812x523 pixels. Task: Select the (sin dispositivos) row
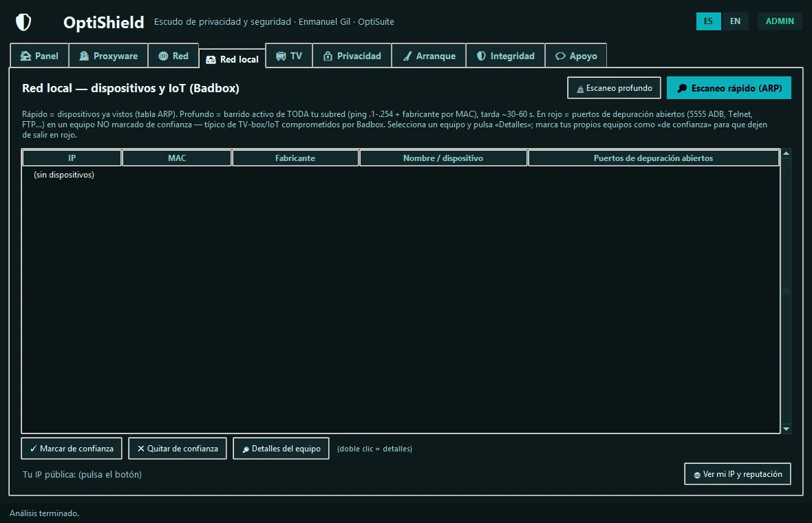pos(400,175)
